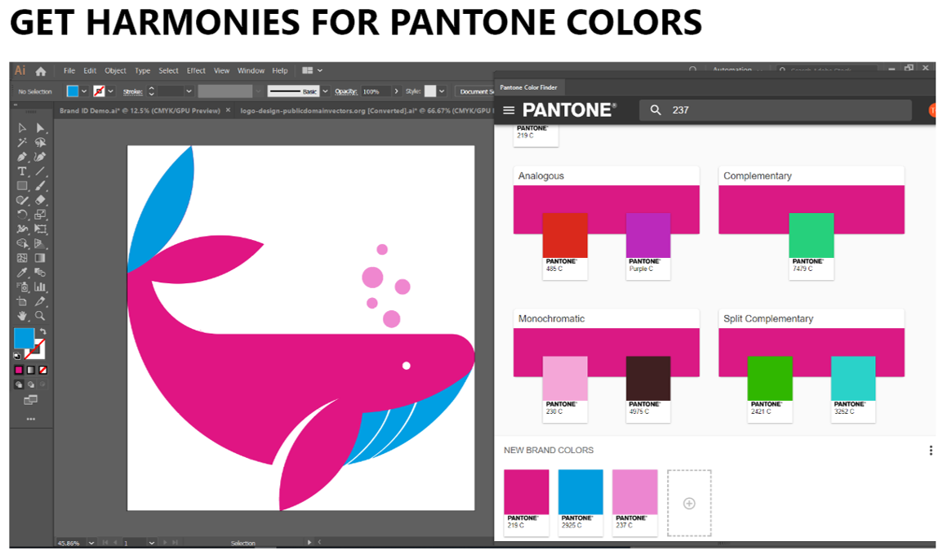Select the Rectangle tool

[22, 186]
